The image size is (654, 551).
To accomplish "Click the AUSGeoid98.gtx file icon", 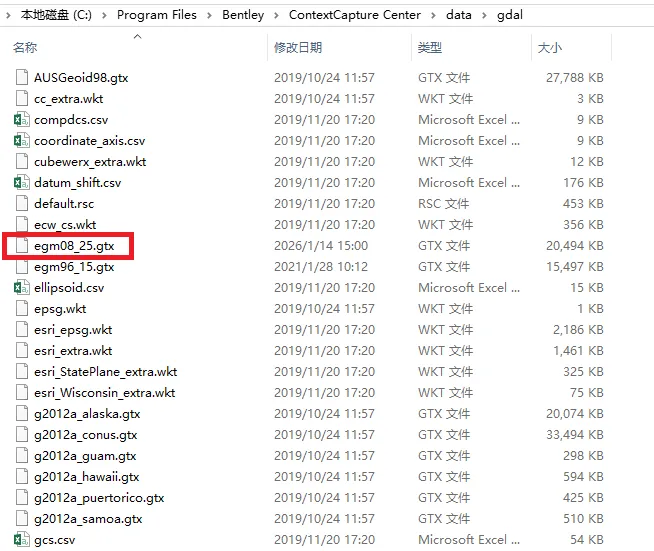I will click(22, 78).
